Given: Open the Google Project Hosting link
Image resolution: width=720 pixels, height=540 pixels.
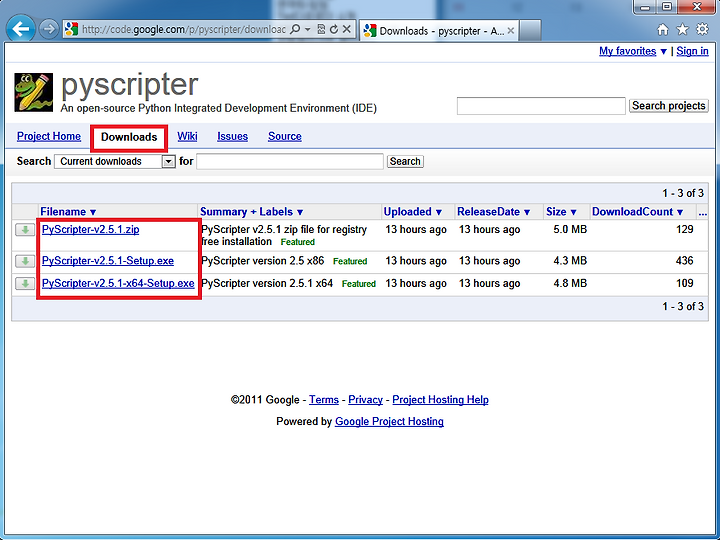Looking at the screenshot, I should [x=389, y=422].
